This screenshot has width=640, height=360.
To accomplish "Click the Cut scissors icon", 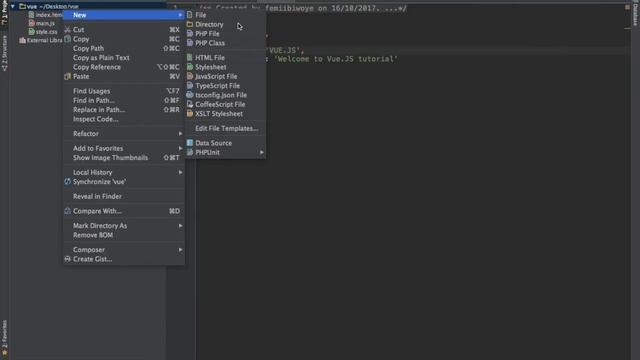I will (x=68, y=29).
